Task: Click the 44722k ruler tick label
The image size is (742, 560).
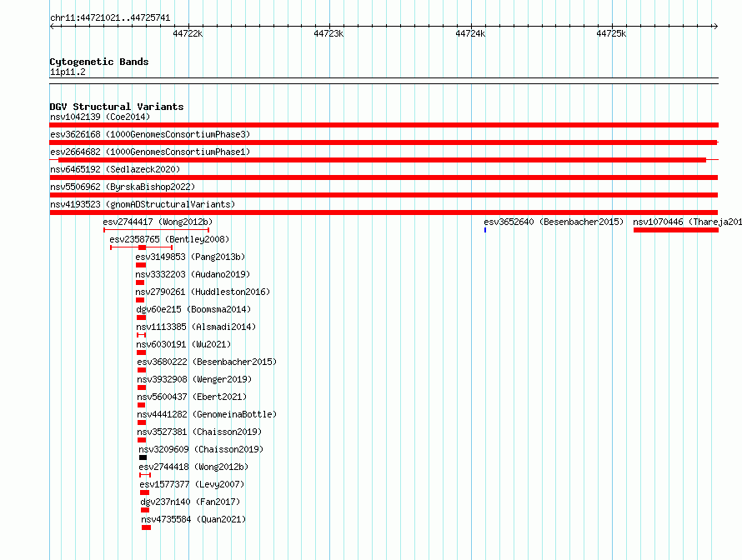Action: tap(188, 33)
